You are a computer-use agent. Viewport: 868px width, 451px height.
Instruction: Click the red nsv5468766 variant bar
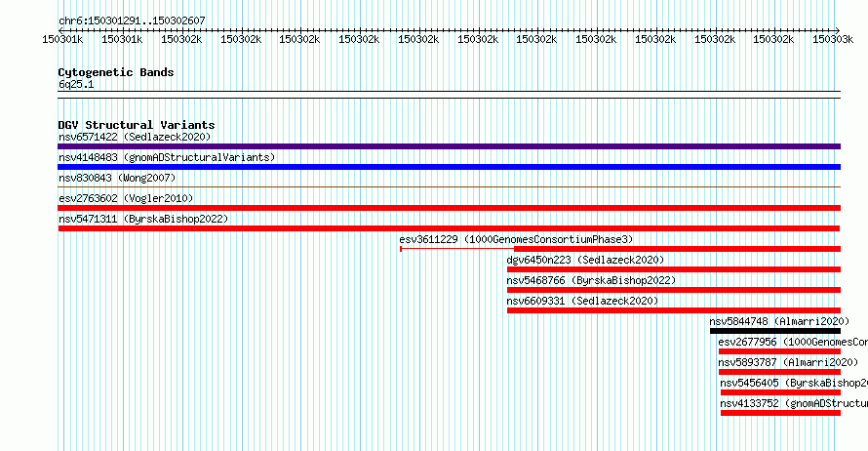click(x=674, y=290)
